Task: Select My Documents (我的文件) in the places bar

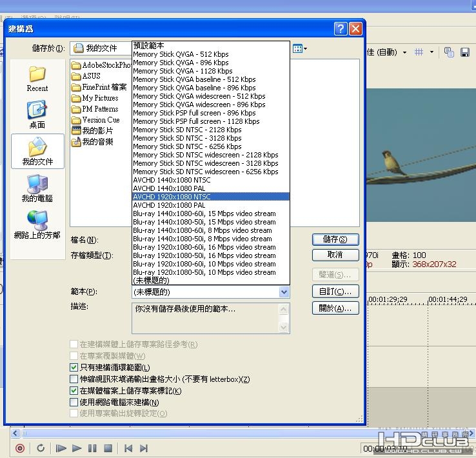Action: [37, 151]
